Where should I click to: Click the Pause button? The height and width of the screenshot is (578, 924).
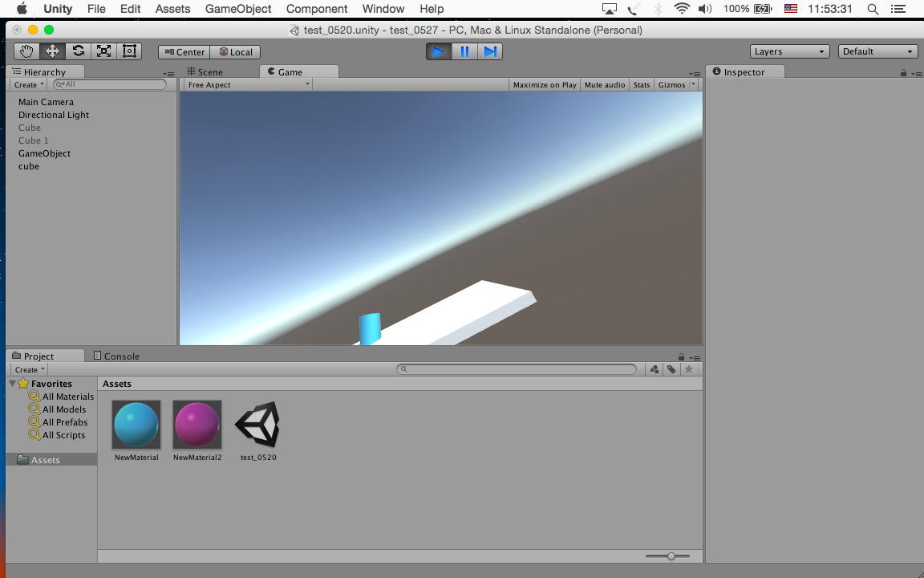[x=464, y=51]
